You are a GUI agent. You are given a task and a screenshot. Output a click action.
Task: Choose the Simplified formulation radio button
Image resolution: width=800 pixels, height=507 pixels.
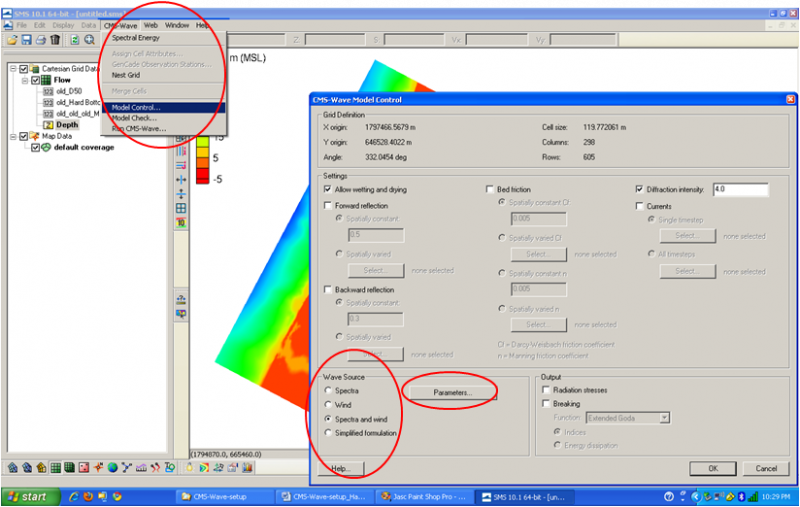(x=329, y=433)
